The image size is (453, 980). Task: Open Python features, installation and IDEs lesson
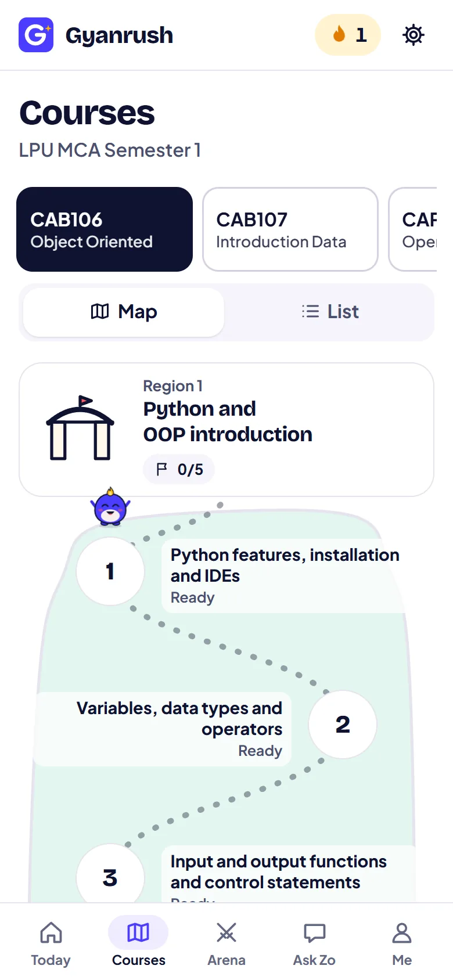[285, 576]
